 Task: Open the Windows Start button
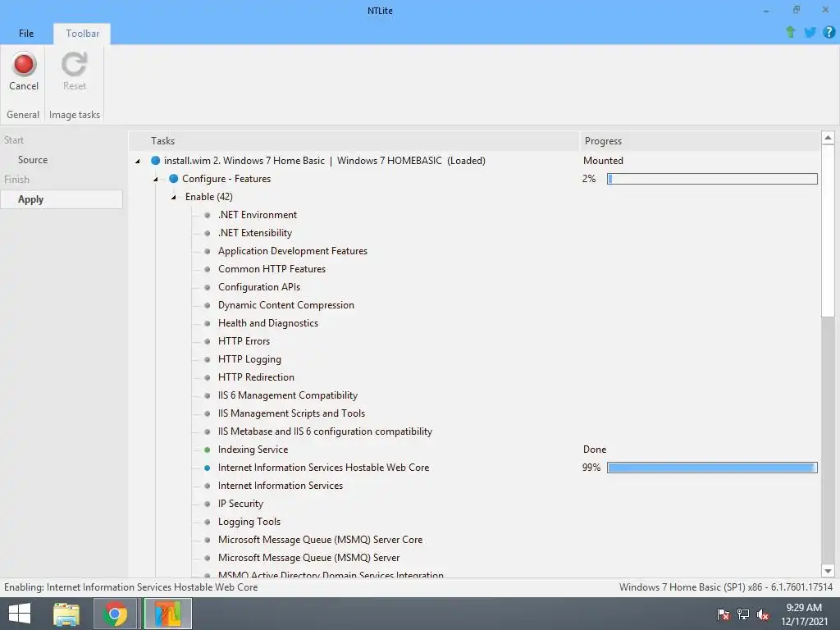coord(20,614)
